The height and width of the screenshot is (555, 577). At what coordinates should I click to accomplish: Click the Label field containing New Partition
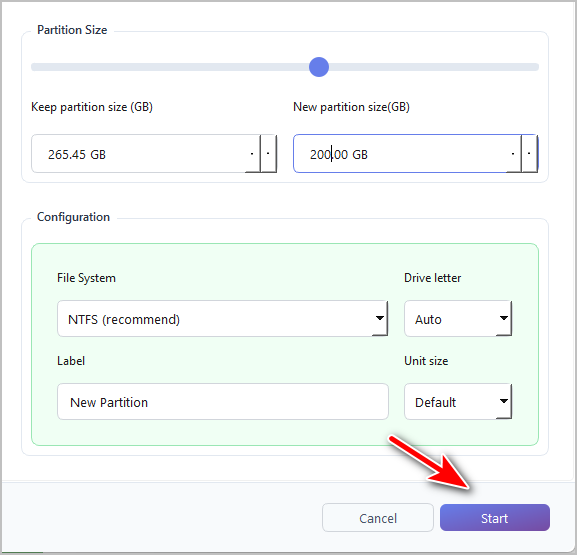pyautogui.click(x=223, y=402)
